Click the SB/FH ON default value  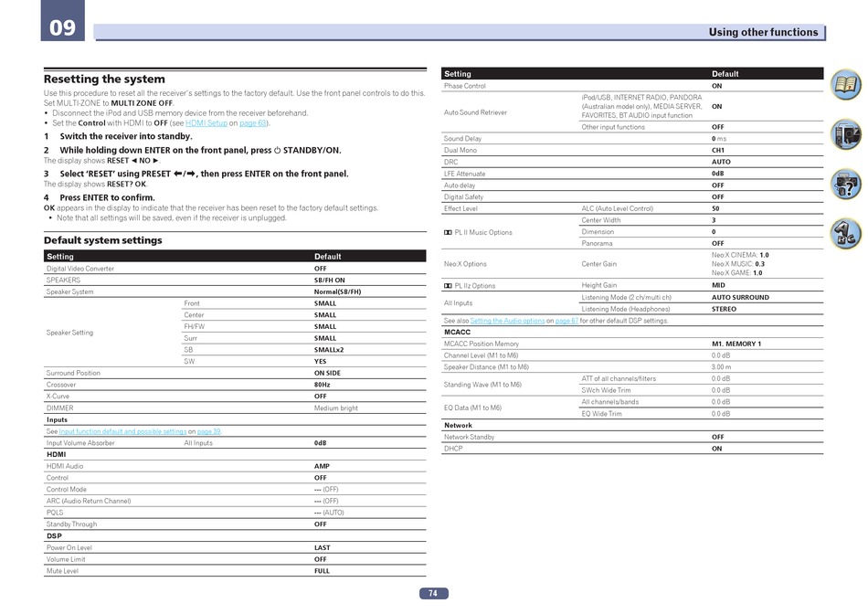point(329,281)
